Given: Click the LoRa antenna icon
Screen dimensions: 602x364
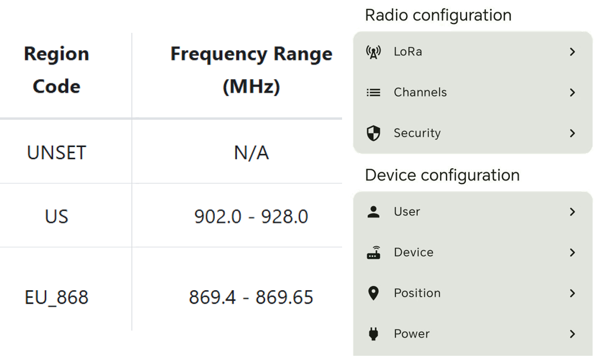Looking at the screenshot, I should [x=373, y=52].
